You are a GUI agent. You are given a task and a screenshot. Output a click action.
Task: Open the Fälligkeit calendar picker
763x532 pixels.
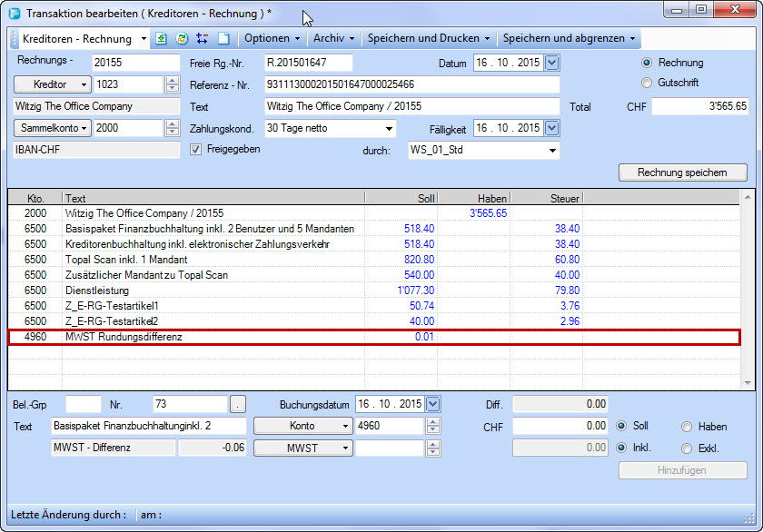click(x=552, y=128)
